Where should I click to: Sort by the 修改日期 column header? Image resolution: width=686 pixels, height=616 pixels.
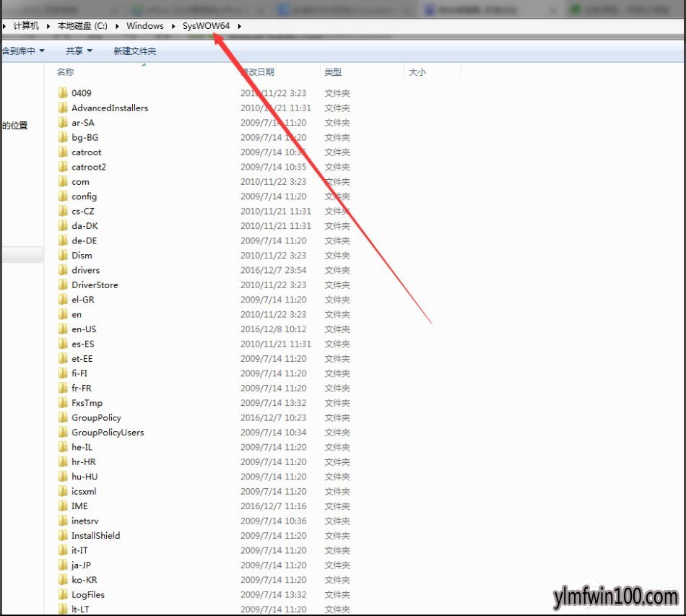coord(258,71)
